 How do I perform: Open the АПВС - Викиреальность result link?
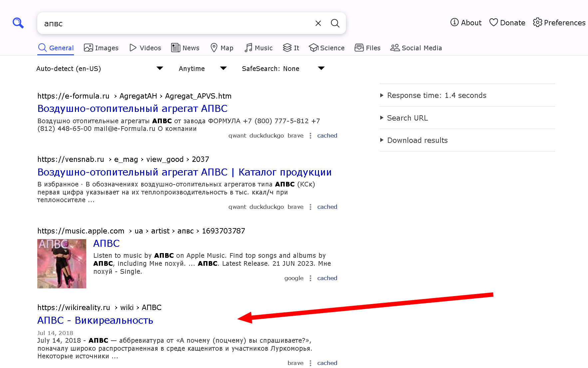(x=95, y=320)
